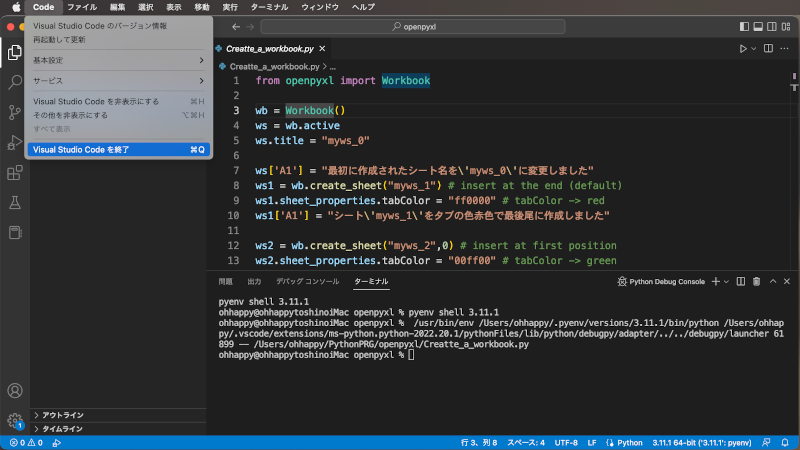Viewport: 800px width, 450px height.
Task: Open the ヘルプ menu
Action: 363,7
